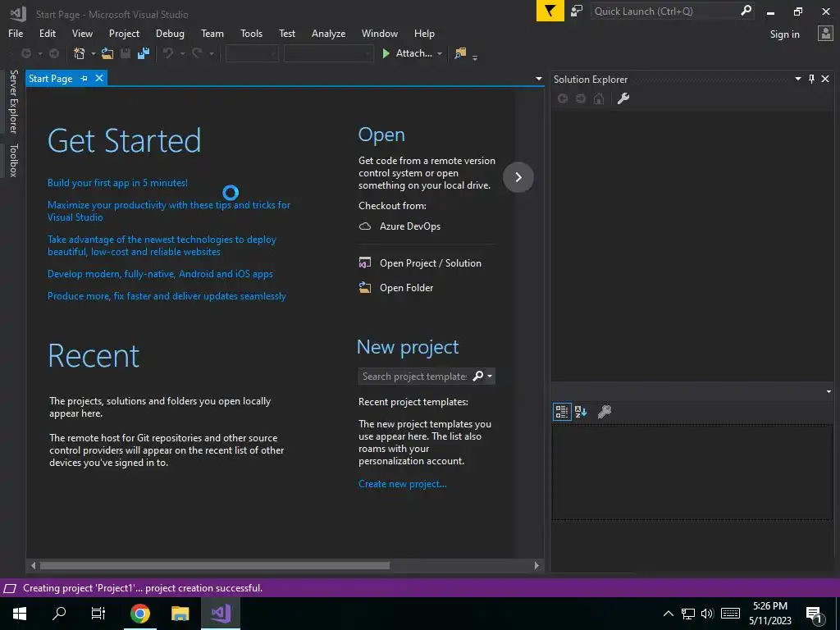
Task: Show hidden system tray icons chevron
Action: 668,614
